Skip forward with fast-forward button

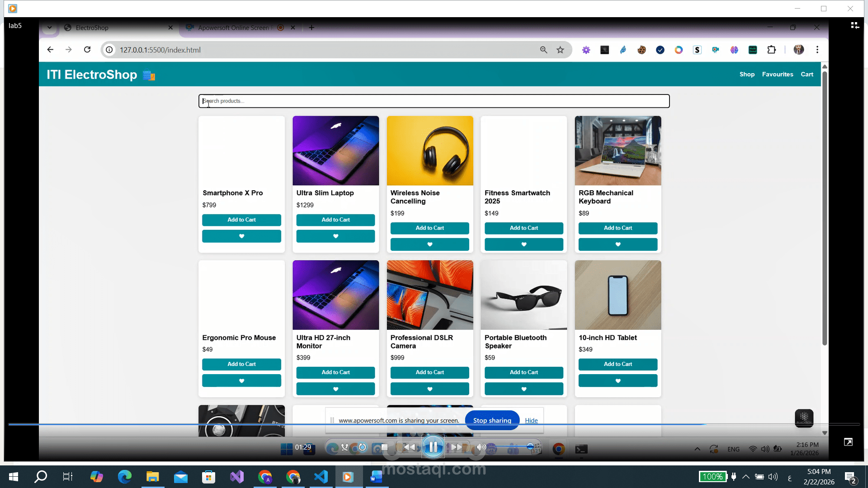pyautogui.click(x=457, y=447)
